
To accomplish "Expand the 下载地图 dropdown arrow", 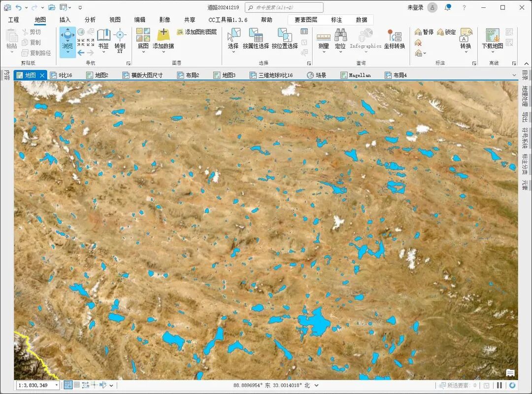I will (492, 52).
